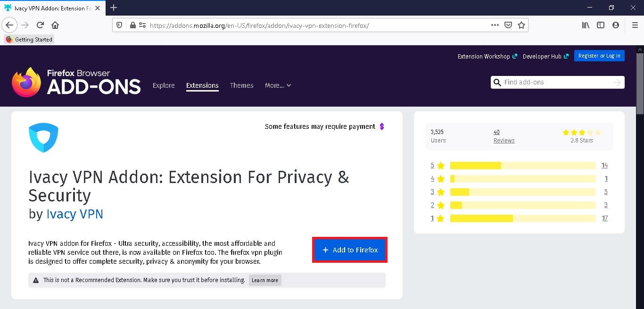Open a new browser tab
Viewport: 644px width, 309px height.
click(x=114, y=8)
